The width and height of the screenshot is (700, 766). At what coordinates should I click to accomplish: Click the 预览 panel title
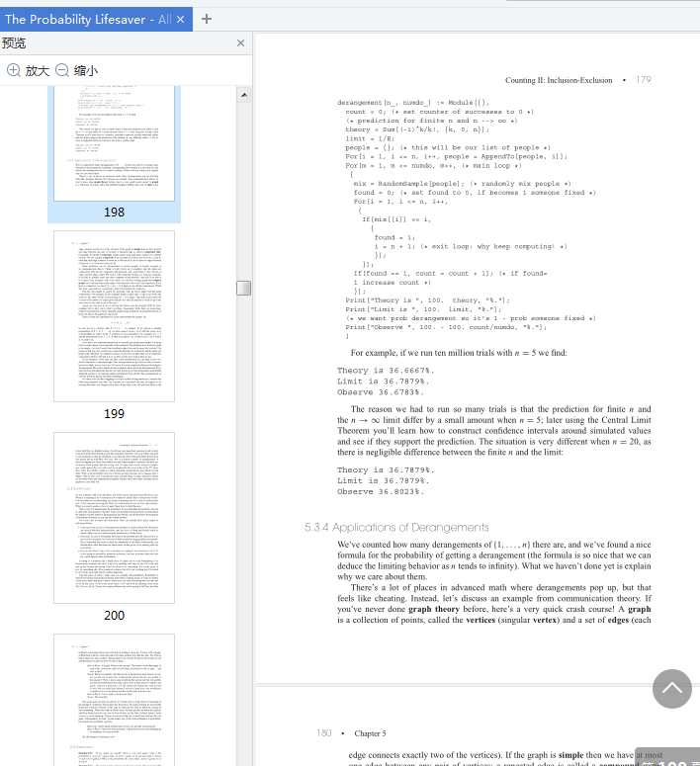(x=14, y=43)
